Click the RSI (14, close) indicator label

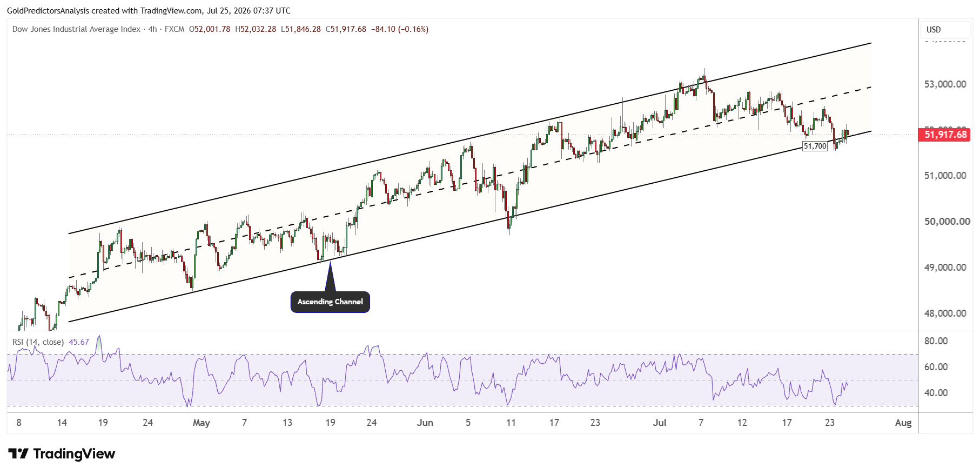click(38, 342)
